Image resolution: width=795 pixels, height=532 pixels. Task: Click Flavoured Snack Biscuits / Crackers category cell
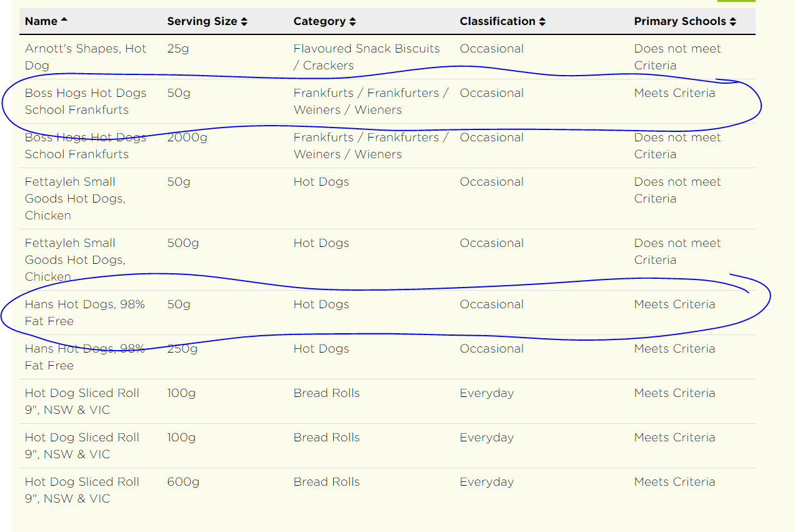(x=367, y=57)
